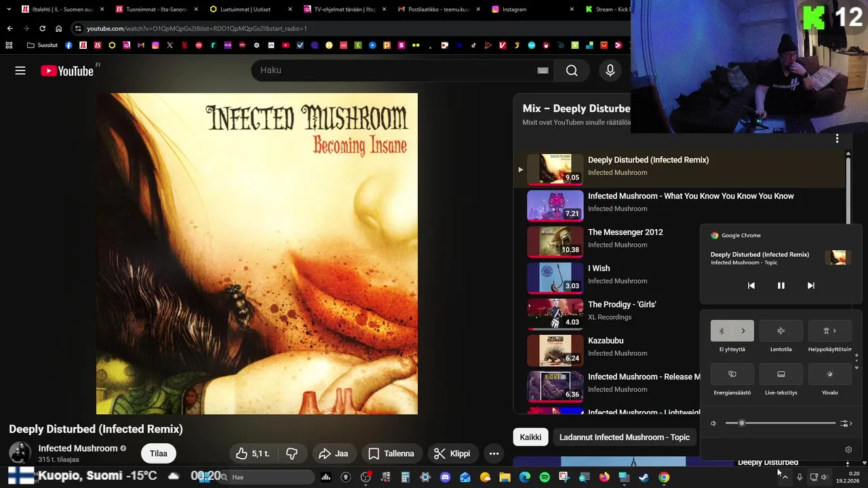Open Steam from the taskbar
This screenshot has height=488, width=868.
pos(644,477)
